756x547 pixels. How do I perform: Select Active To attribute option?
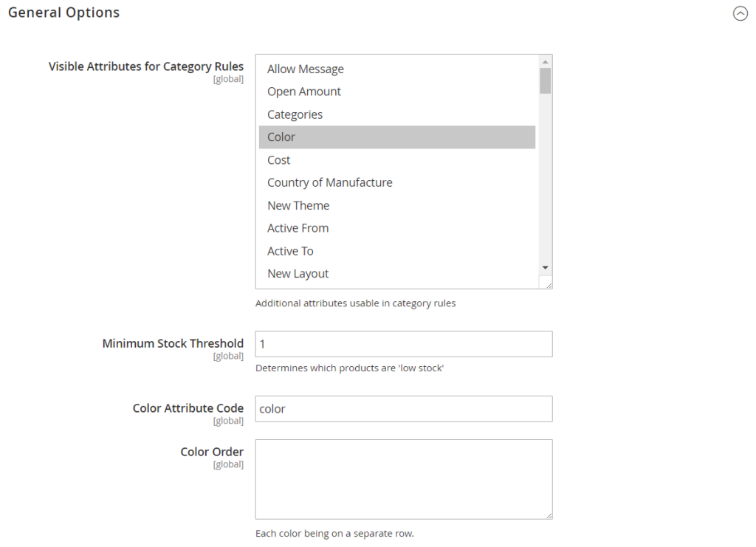(x=290, y=251)
